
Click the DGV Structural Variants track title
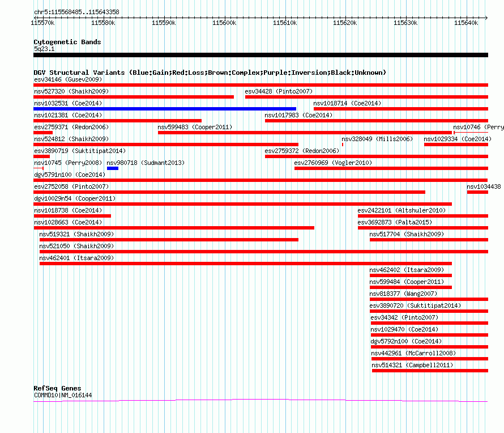click(x=210, y=73)
